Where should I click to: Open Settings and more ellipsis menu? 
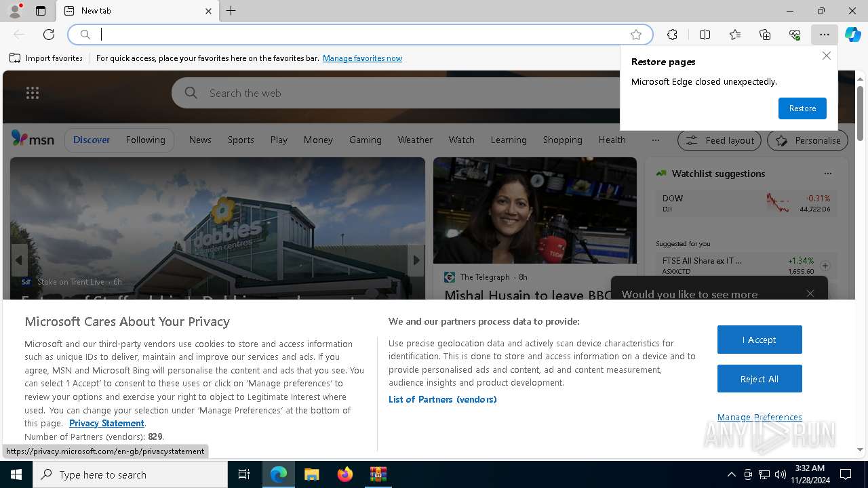point(824,35)
